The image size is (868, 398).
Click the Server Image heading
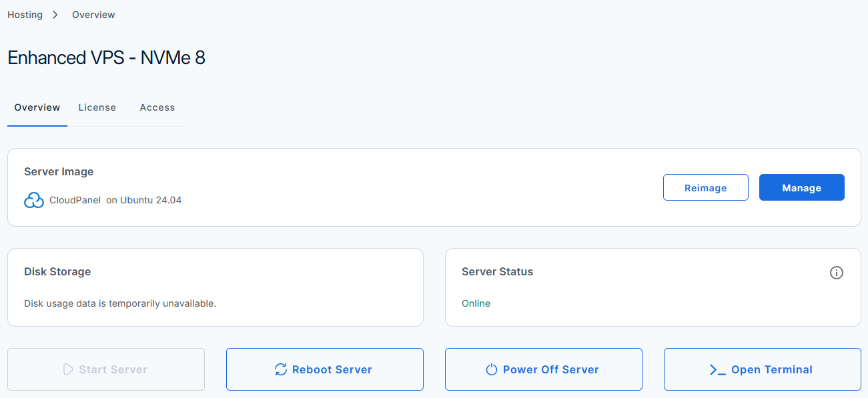point(59,172)
